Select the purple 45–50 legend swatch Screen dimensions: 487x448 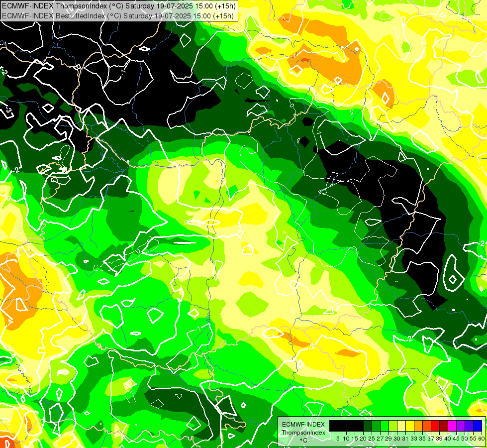[x=461, y=426]
